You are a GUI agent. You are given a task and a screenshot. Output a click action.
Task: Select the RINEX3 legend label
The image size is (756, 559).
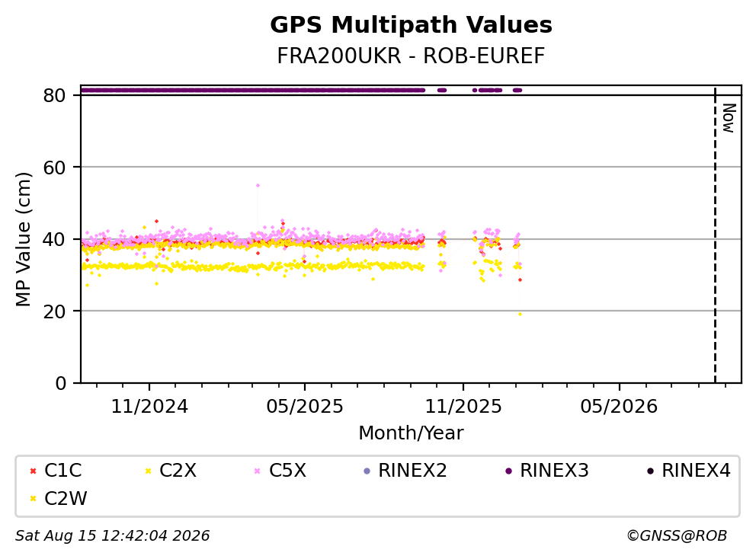click(554, 471)
